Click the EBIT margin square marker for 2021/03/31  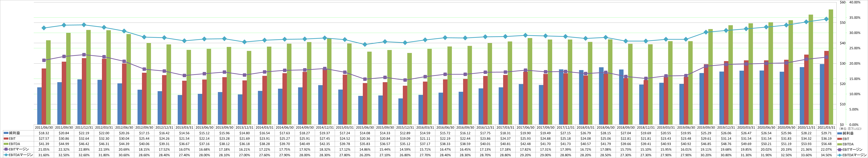826,57
